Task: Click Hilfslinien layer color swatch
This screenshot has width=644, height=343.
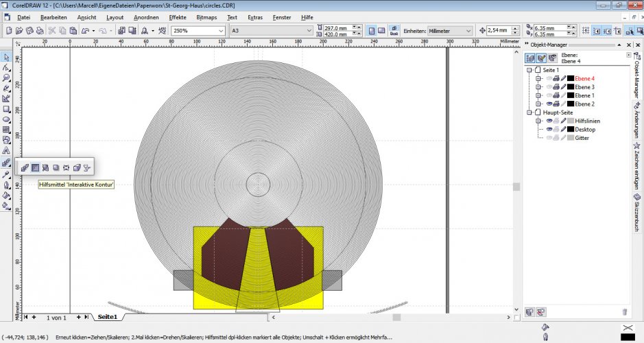Action: click(571, 121)
